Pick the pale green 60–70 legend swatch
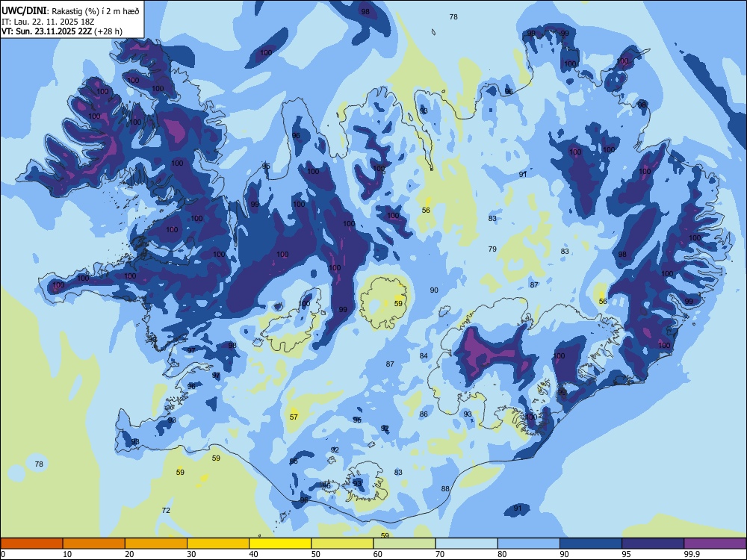The height and width of the screenshot is (560, 747). [x=404, y=544]
